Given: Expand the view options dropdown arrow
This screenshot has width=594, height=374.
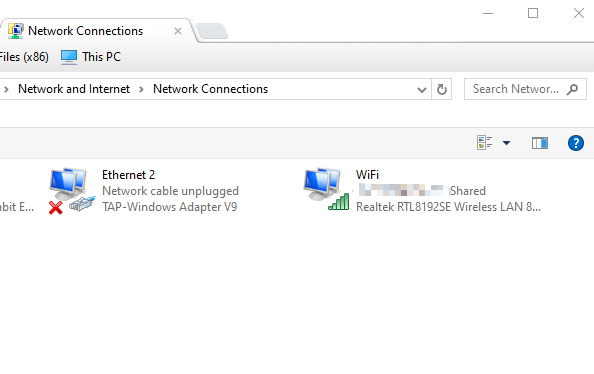Looking at the screenshot, I should 506,143.
